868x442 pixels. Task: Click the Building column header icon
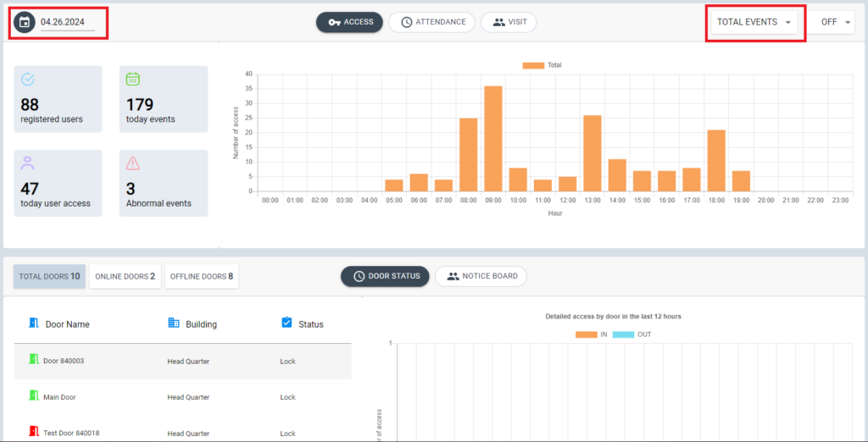point(174,323)
